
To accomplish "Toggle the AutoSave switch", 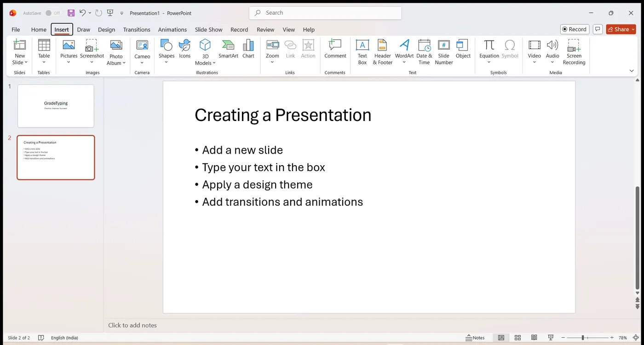I will [x=52, y=13].
